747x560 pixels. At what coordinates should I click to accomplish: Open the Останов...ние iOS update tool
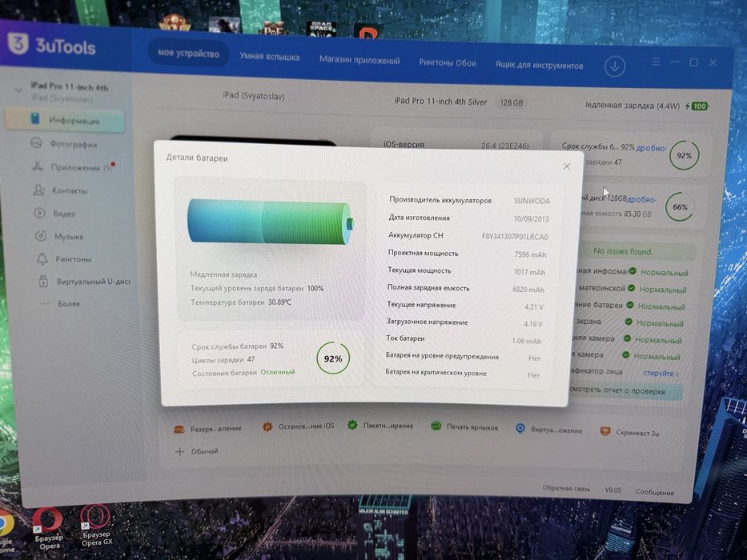coord(298,426)
